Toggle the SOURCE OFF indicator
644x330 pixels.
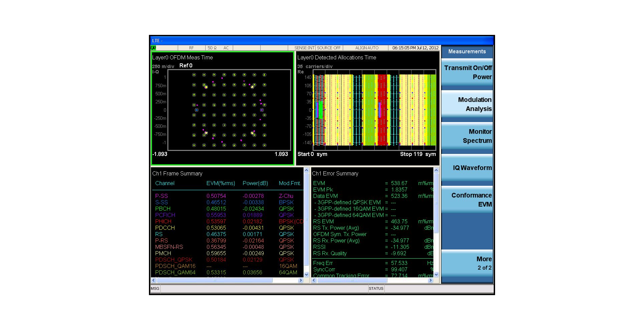click(x=329, y=48)
